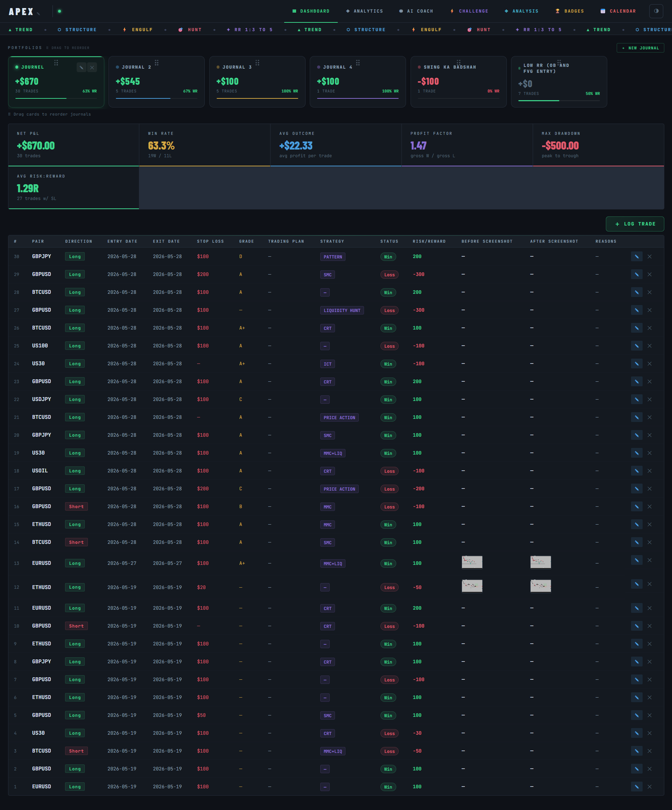Switch to the Analytics tab
Viewport: 672px width, 810px height.
364,11
